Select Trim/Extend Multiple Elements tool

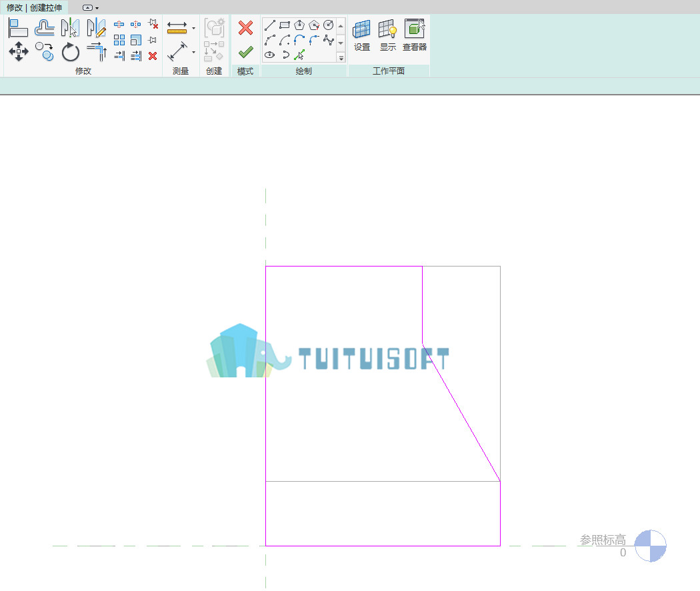(x=136, y=56)
